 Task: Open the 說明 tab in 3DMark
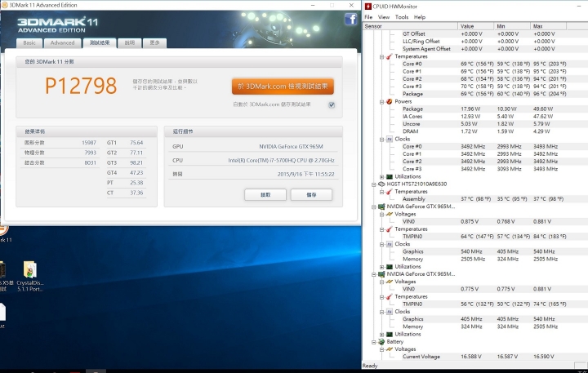pos(129,42)
